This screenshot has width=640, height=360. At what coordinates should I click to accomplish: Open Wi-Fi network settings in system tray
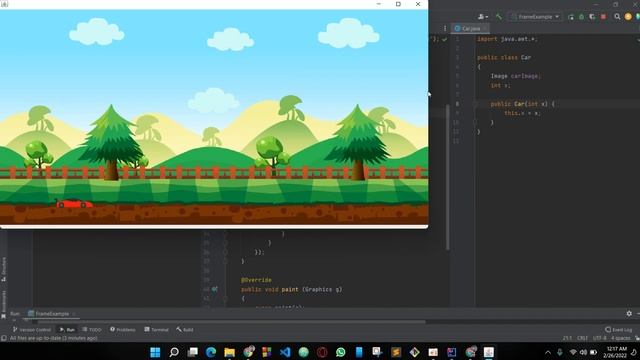pos(573,352)
